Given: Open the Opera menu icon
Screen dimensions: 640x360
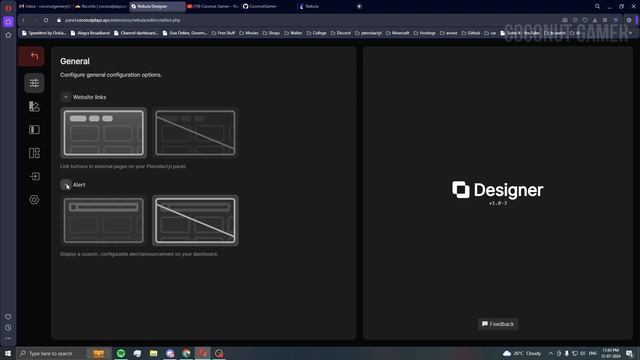Looking at the screenshot, I should tap(8, 8).
